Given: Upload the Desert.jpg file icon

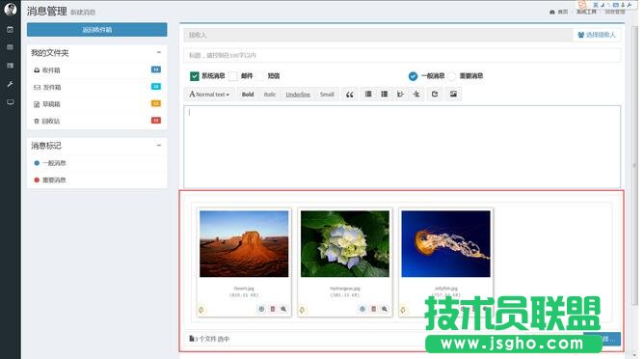Looking at the screenshot, I should point(261,309).
